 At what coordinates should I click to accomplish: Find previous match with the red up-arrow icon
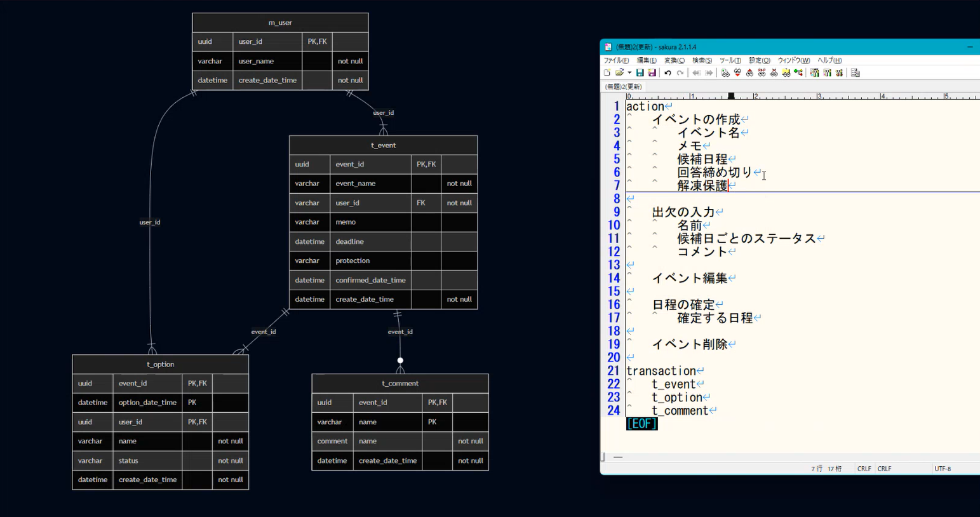click(x=749, y=73)
